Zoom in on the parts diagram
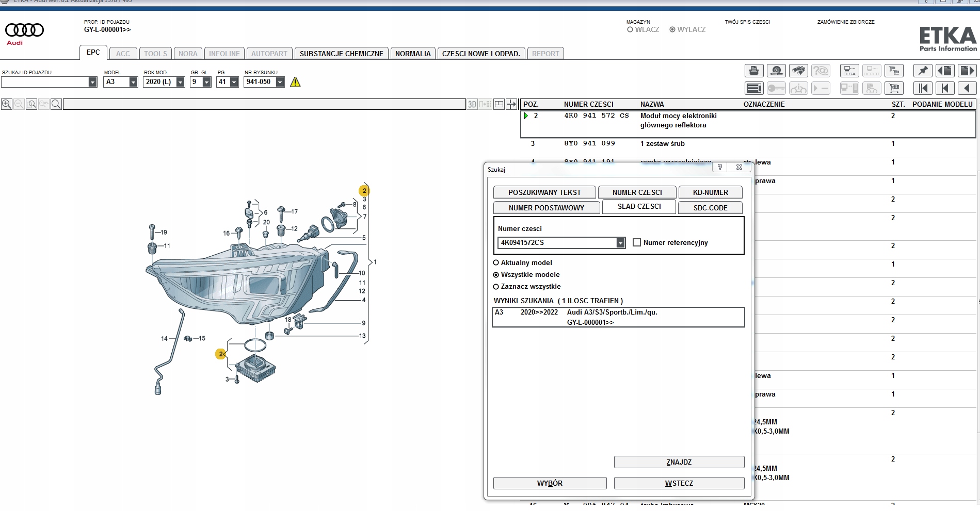This screenshot has width=980, height=511. [7, 104]
